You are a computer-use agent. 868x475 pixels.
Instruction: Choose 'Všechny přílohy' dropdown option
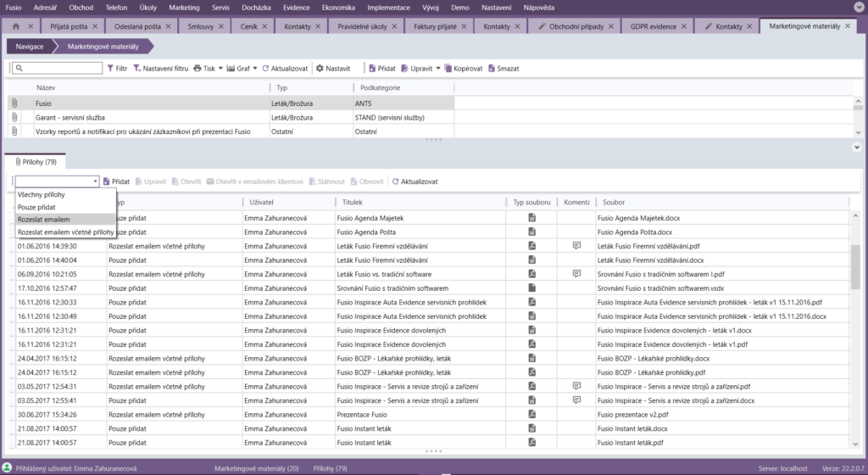(x=42, y=194)
